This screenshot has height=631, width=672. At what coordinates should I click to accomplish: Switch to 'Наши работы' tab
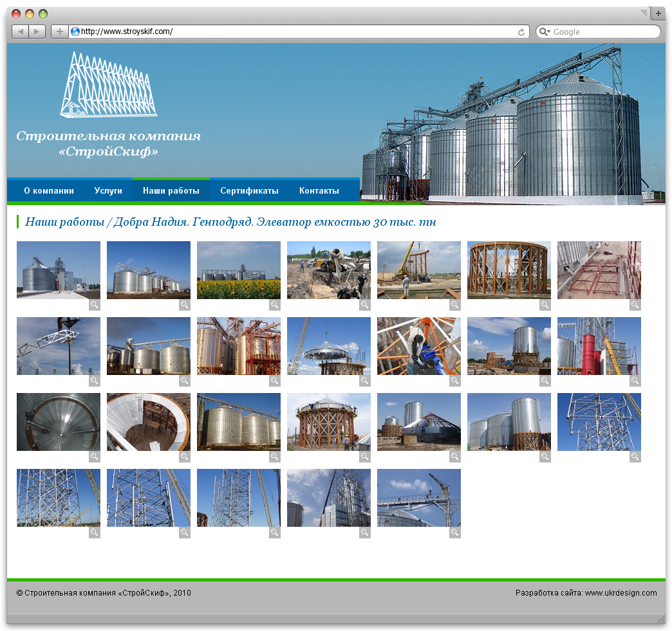click(x=171, y=191)
